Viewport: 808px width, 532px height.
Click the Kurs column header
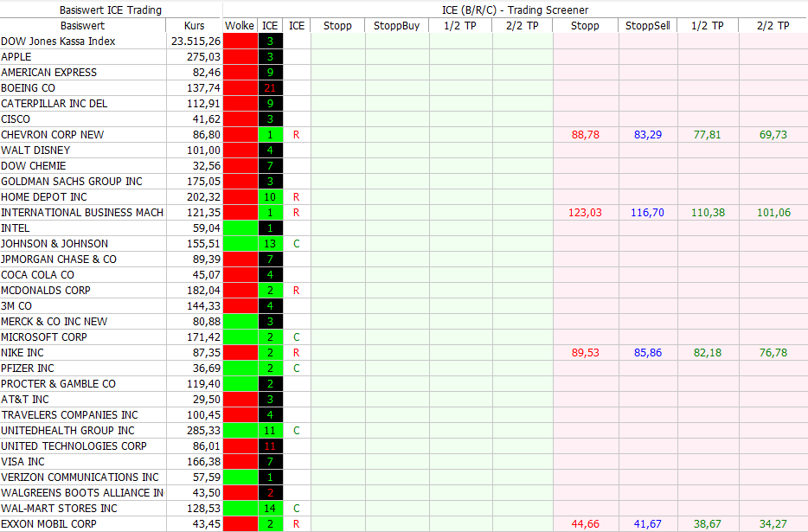tap(195, 26)
